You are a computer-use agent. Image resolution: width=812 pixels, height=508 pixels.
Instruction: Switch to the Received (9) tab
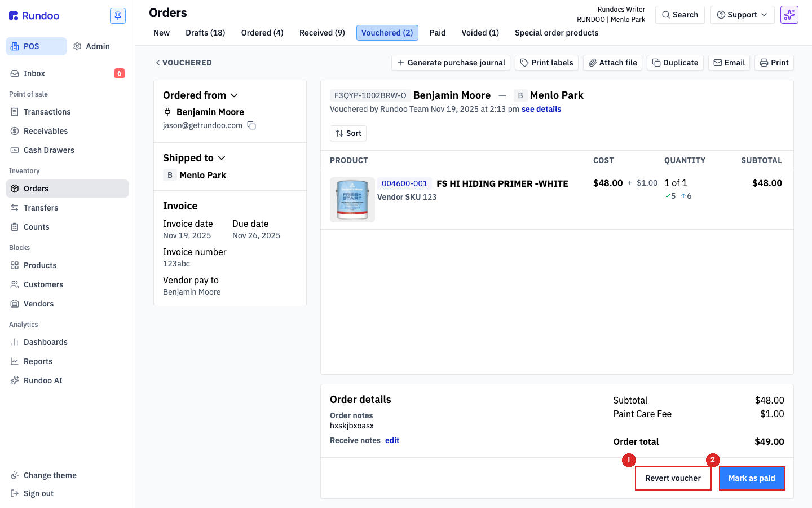pos(322,33)
